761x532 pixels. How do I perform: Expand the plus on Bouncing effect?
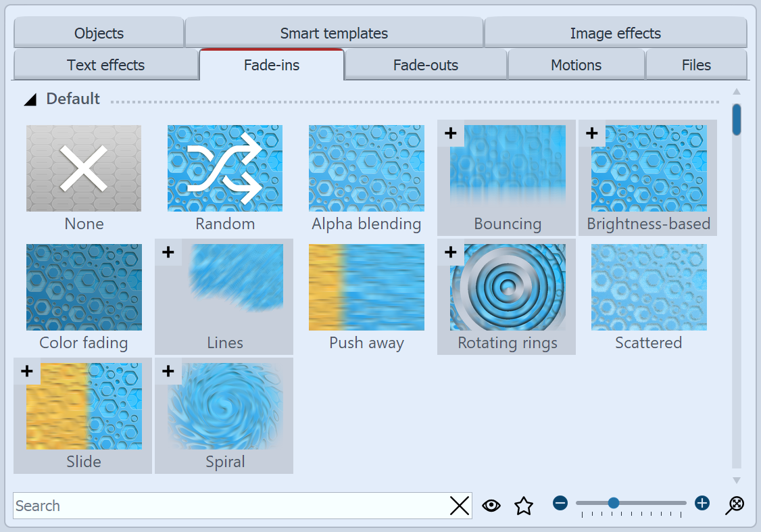click(x=451, y=133)
